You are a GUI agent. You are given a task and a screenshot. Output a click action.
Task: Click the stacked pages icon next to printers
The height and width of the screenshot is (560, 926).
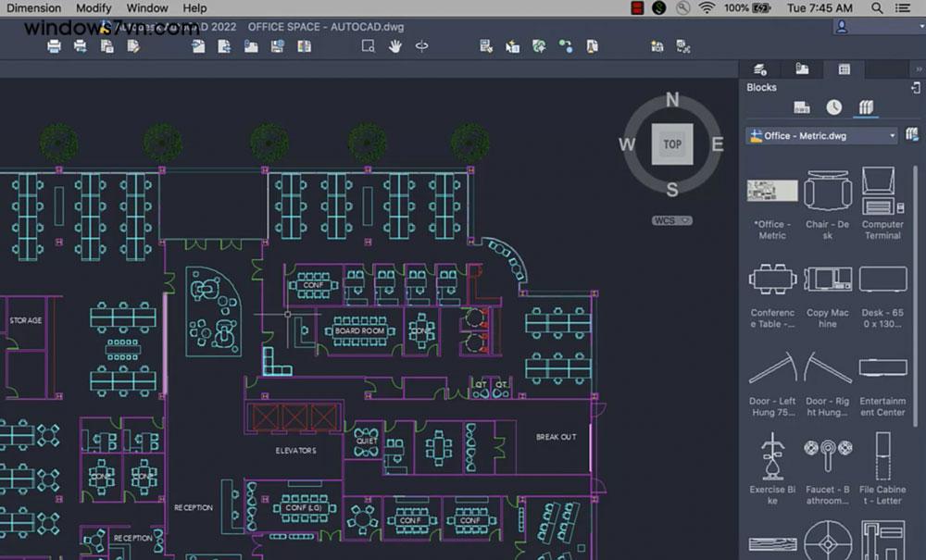click(x=106, y=46)
